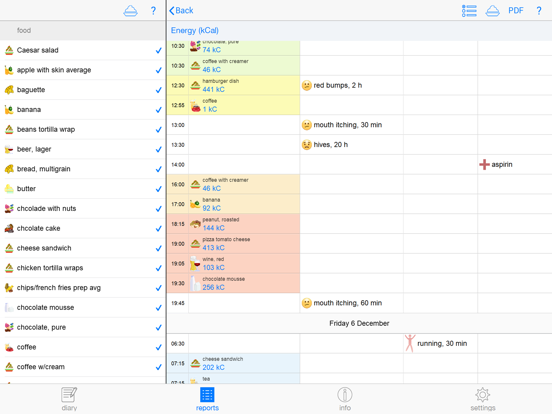552x414 pixels.
Task: Open the list options icon beside PDF
Action: [469, 11]
